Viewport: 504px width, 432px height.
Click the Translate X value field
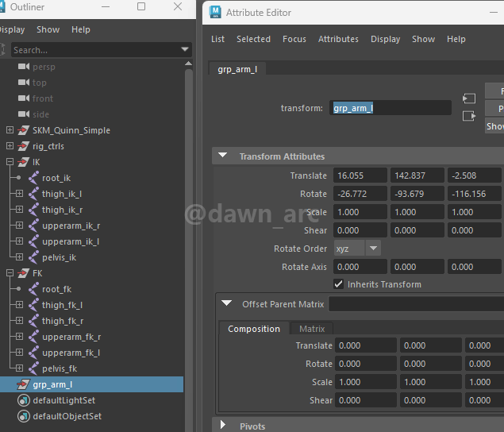point(360,175)
